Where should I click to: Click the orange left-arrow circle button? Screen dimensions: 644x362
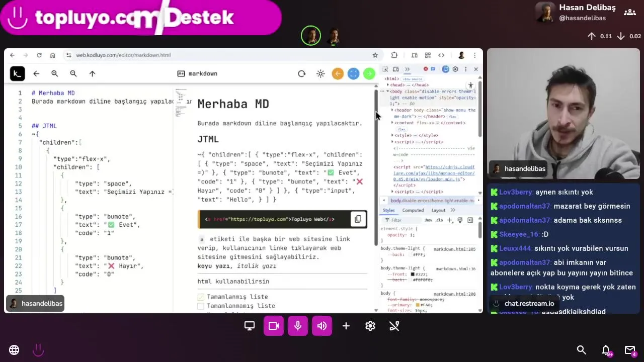click(x=338, y=74)
